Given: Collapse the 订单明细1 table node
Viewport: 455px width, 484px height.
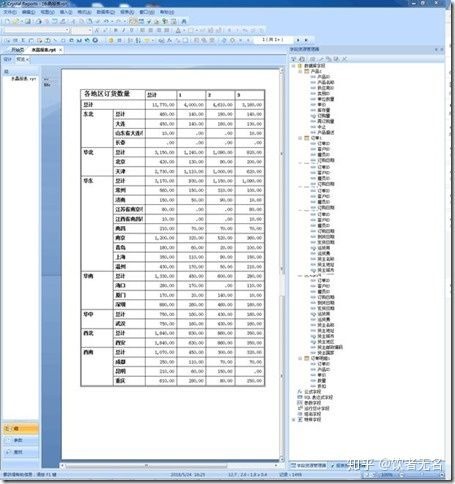Looking at the screenshot, I should (300, 358).
